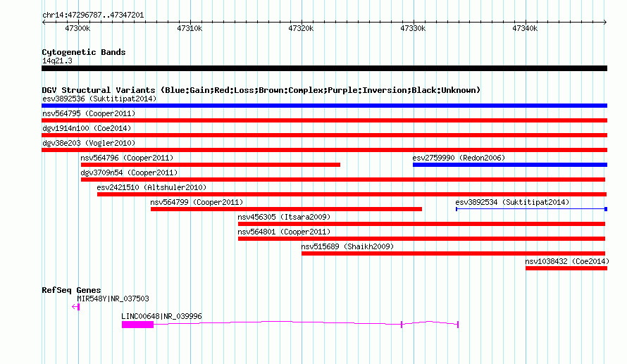Click the MIR548Y magenta arrow glyph
Screen dimensions: 627x364
point(76,307)
